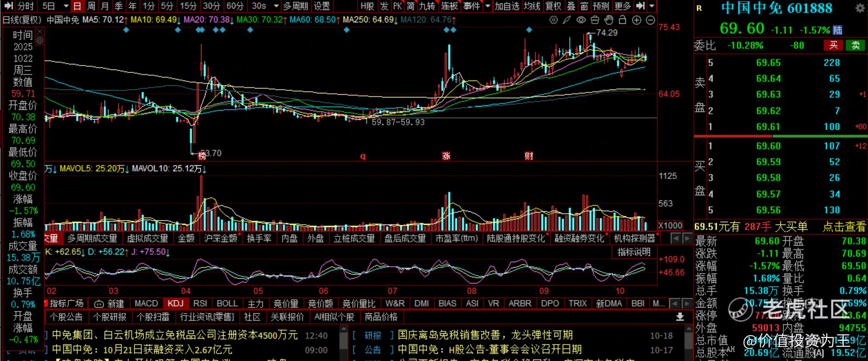Expand the 30s interval dropdown
This screenshot has height=361, width=868.
pyautogui.click(x=276, y=6)
